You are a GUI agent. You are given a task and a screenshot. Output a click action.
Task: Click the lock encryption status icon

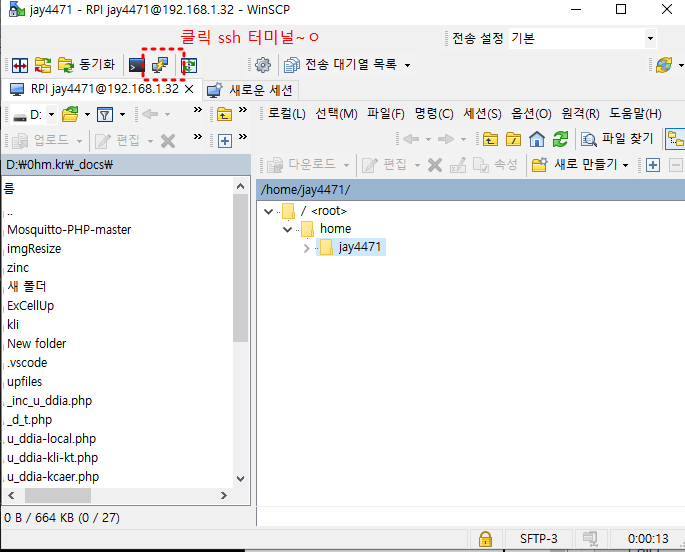[485, 539]
